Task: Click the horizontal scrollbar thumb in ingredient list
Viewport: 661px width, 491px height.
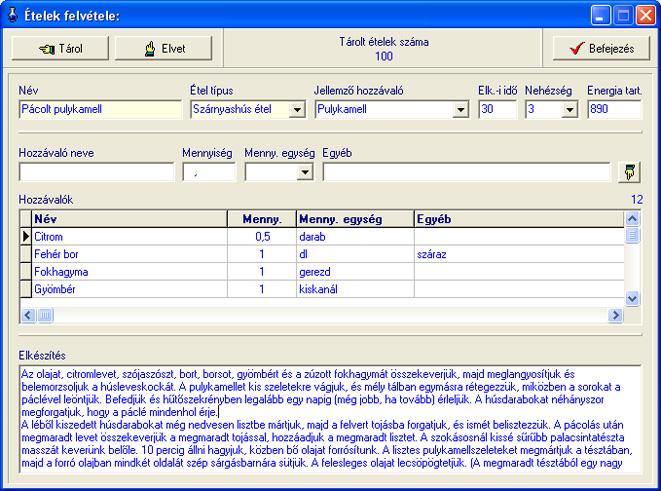Action: [45, 315]
